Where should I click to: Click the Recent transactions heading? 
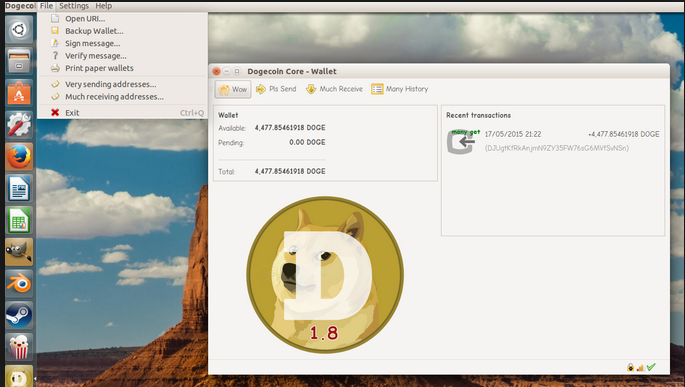(x=478, y=115)
